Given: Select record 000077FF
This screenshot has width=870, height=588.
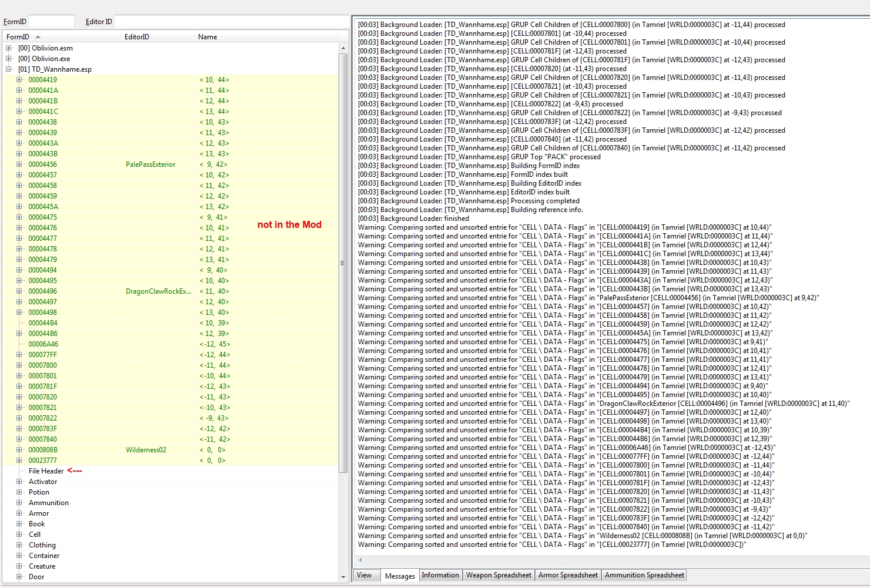Looking at the screenshot, I should coord(170,355).
